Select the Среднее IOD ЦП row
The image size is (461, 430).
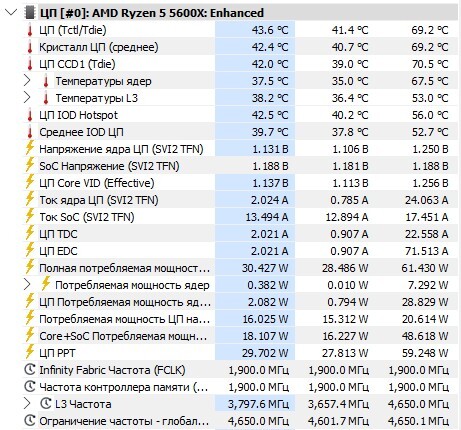coord(241,132)
